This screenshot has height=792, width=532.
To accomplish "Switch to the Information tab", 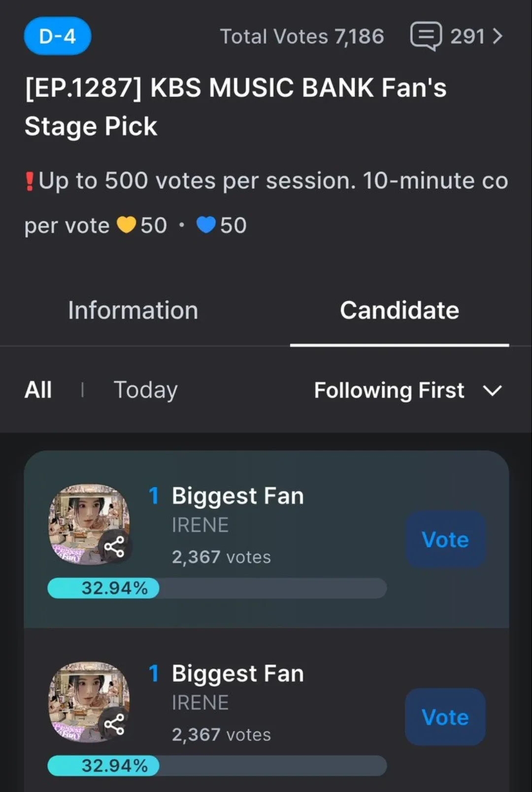I will [x=133, y=310].
